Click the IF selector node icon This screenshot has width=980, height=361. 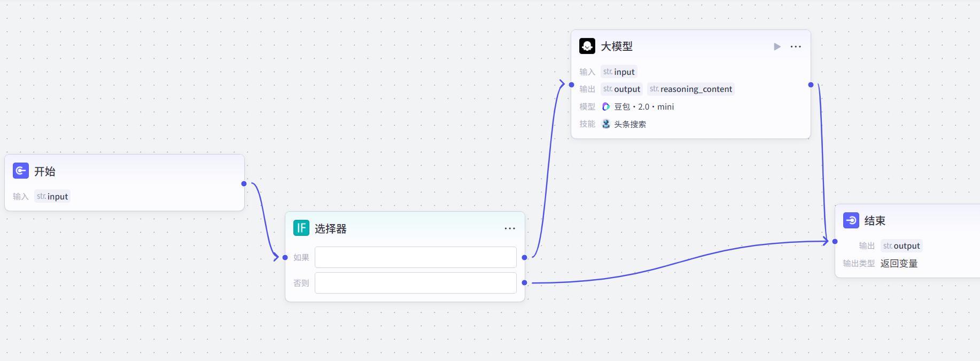click(301, 228)
